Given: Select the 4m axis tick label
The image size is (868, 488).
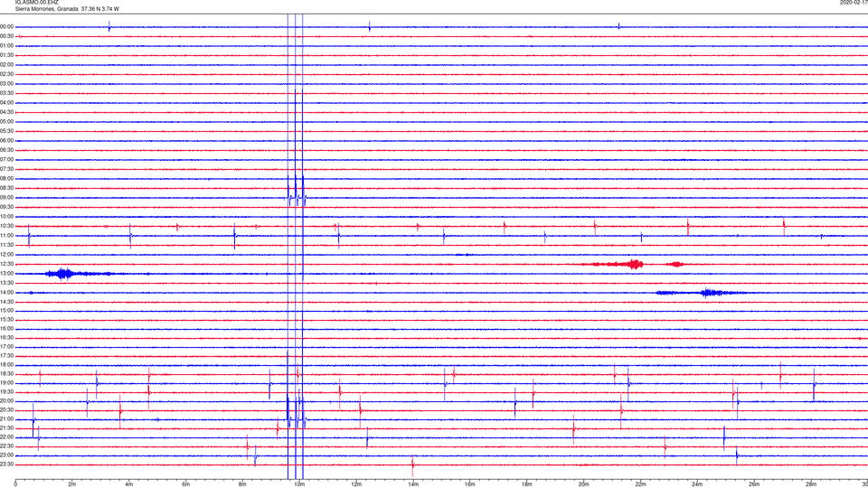Looking at the screenshot, I should click(x=129, y=484).
